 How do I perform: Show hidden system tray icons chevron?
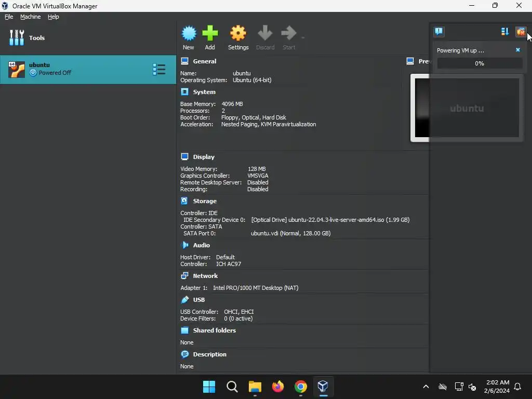426,387
